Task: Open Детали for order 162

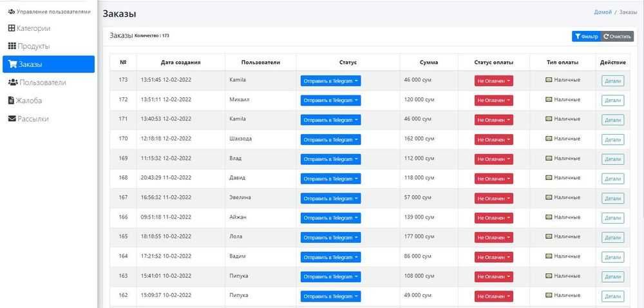Action: tap(613, 296)
